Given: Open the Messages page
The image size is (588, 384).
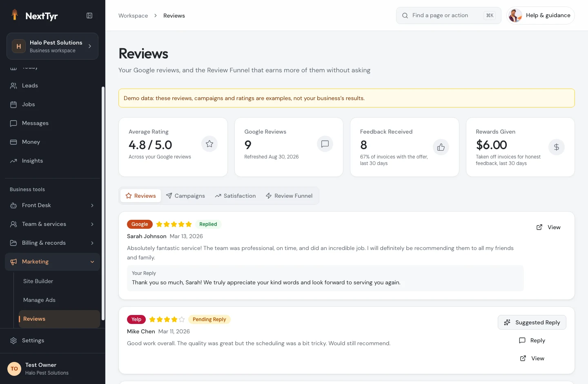Looking at the screenshot, I should click(52, 123).
